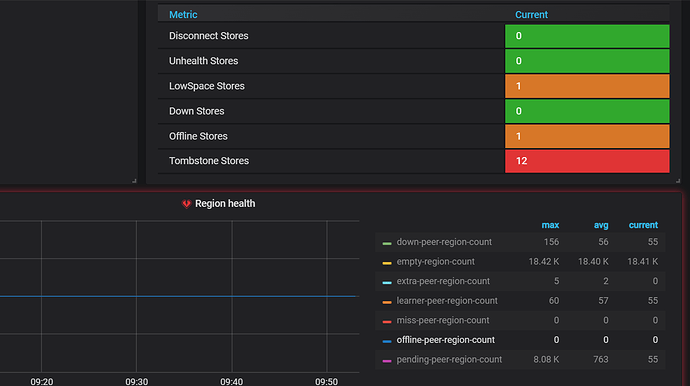Click the down-peer-region-count green color swatch
The width and height of the screenshot is (690, 386).
click(x=387, y=243)
